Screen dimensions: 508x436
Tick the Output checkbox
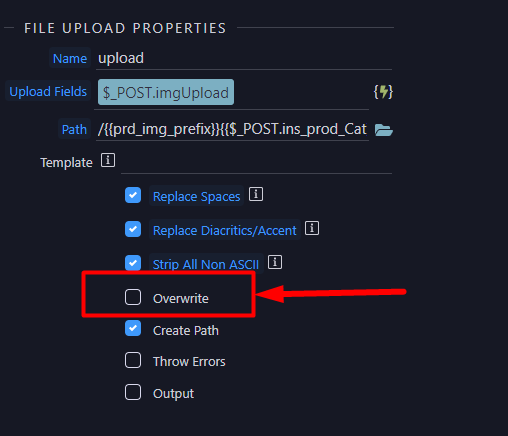[133, 392]
